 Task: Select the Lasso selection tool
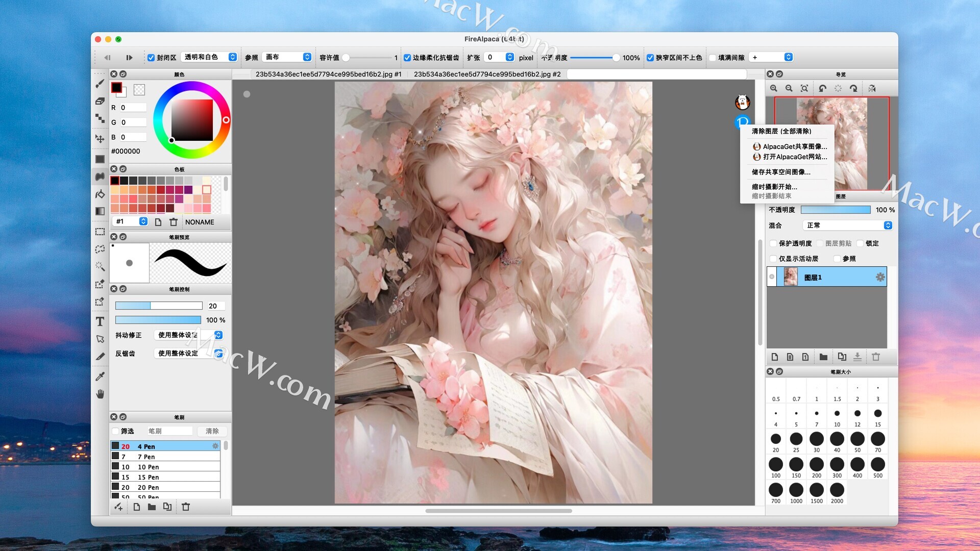[100, 249]
